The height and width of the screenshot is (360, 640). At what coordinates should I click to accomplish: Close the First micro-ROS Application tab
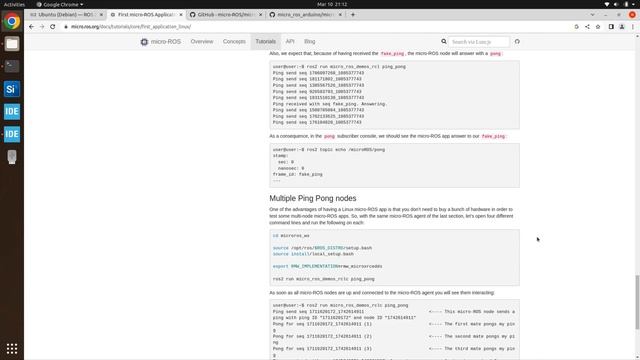click(x=181, y=15)
